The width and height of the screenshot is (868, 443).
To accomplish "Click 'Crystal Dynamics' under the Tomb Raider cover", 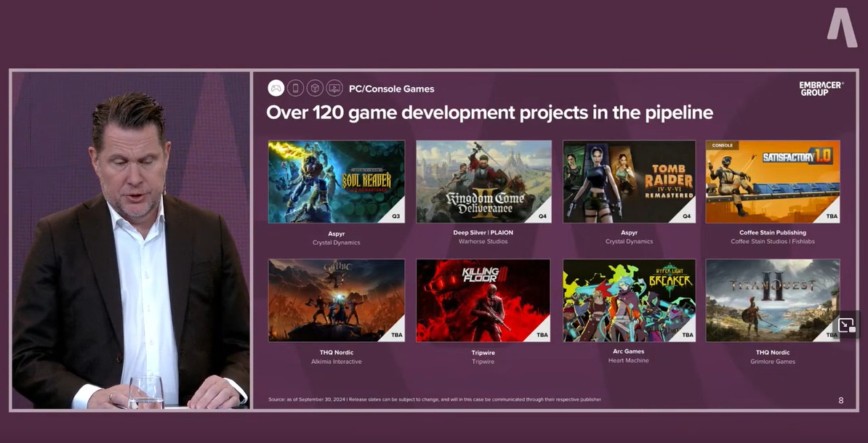I will tap(629, 241).
